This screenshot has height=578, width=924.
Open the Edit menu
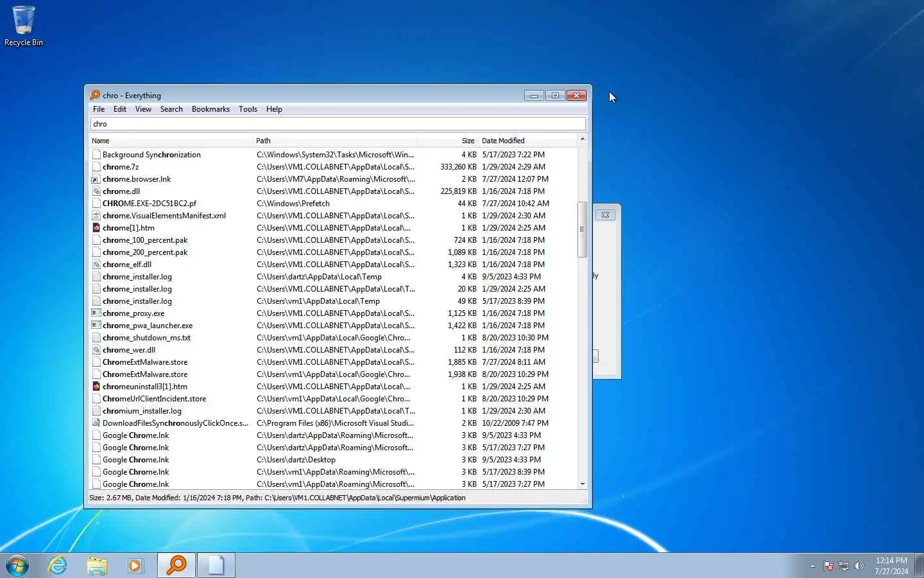coord(120,109)
